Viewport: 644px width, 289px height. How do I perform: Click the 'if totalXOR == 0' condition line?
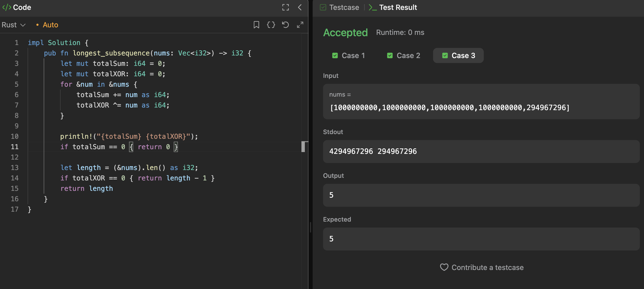pos(137,178)
